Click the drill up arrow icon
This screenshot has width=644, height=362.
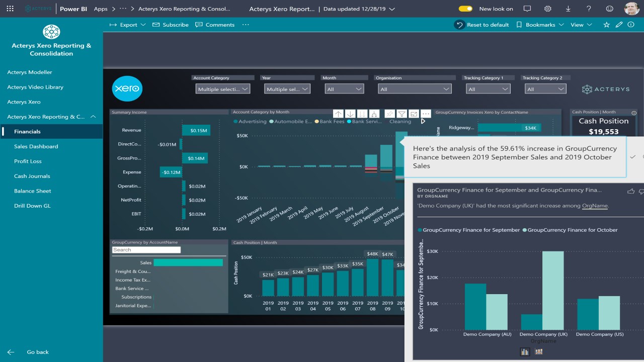pyautogui.click(x=338, y=114)
